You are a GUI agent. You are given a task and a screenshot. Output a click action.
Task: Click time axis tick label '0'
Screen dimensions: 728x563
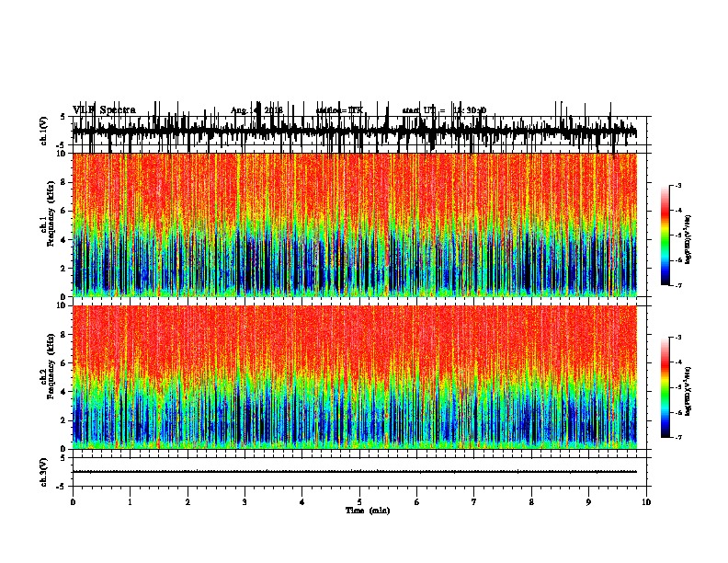tap(73, 502)
